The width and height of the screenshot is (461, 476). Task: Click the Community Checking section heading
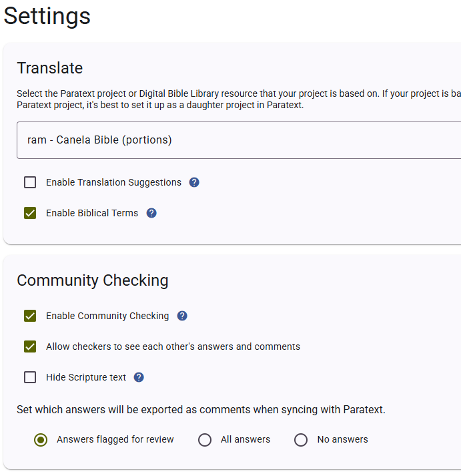[93, 280]
